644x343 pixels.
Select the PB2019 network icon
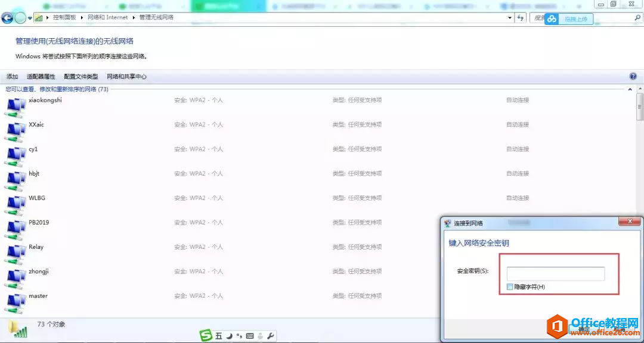click(15, 230)
